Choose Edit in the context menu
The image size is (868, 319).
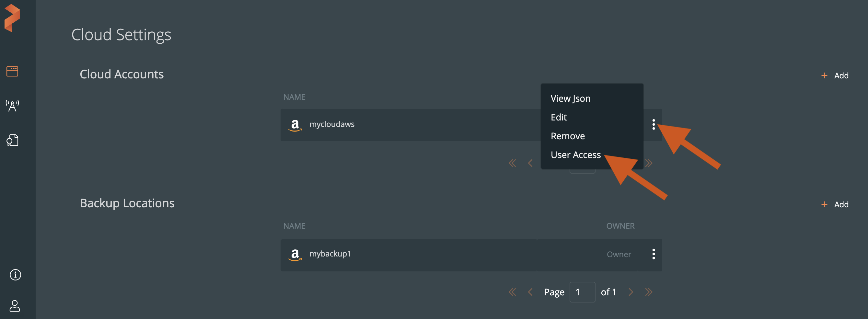pos(559,117)
